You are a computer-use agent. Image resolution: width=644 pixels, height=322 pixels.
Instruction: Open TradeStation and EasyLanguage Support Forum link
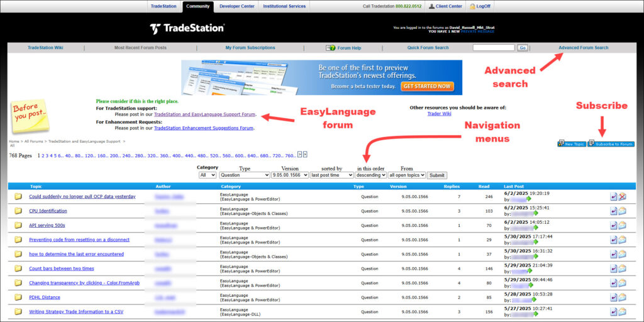point(204,114)
